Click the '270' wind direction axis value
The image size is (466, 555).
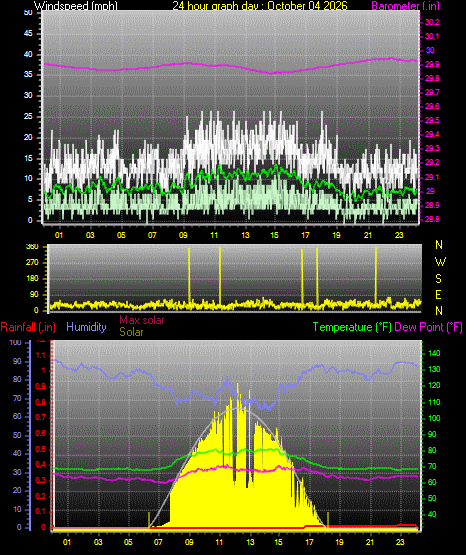(x=32, y=263)
